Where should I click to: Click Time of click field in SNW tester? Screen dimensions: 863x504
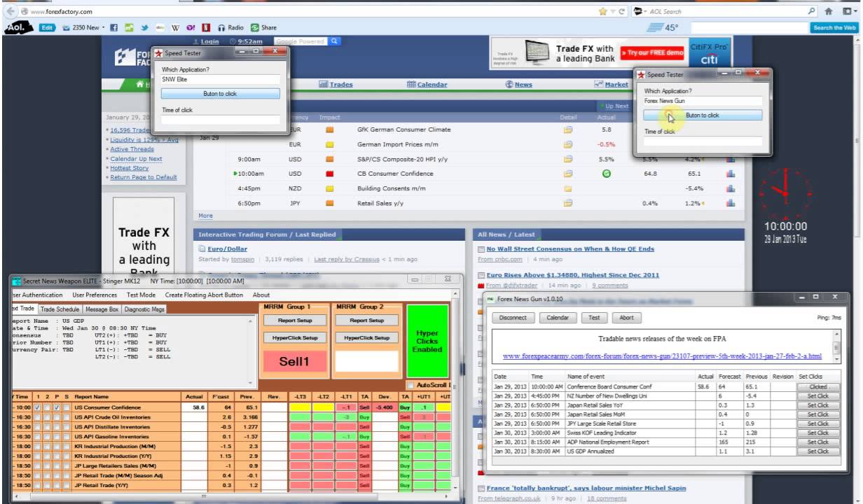coord(220,120)
